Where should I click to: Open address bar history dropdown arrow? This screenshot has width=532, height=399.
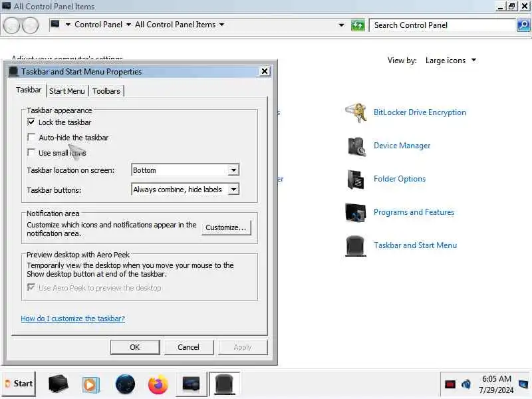341,25
